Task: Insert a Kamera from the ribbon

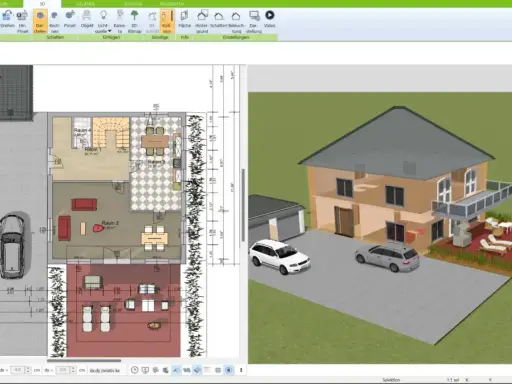Action: pos(120,21)
